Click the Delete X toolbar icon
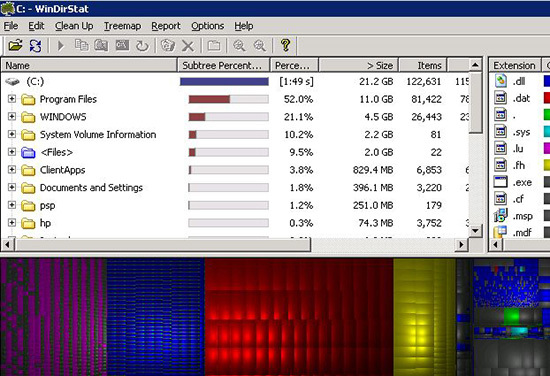Image resolution: width=550 pixels, height=376 pixels. [x=188, y=46]
